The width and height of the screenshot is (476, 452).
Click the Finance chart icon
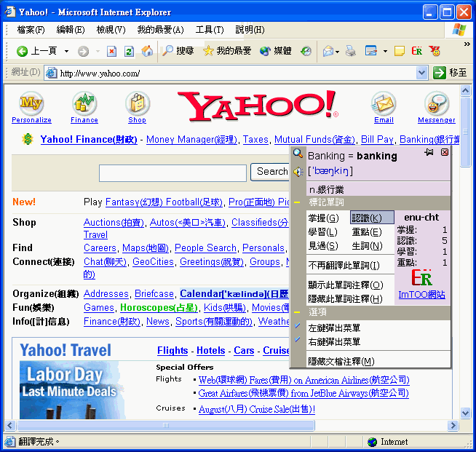click(84, 103)
